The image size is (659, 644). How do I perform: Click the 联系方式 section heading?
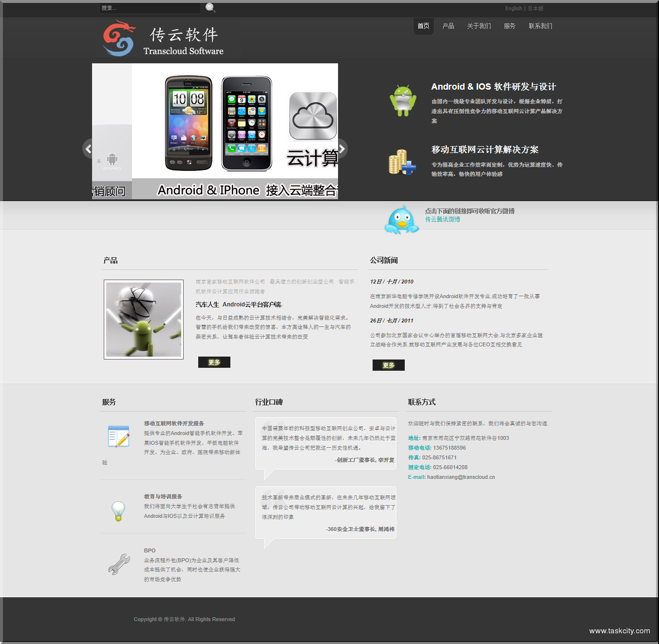(x=422, y=402)
